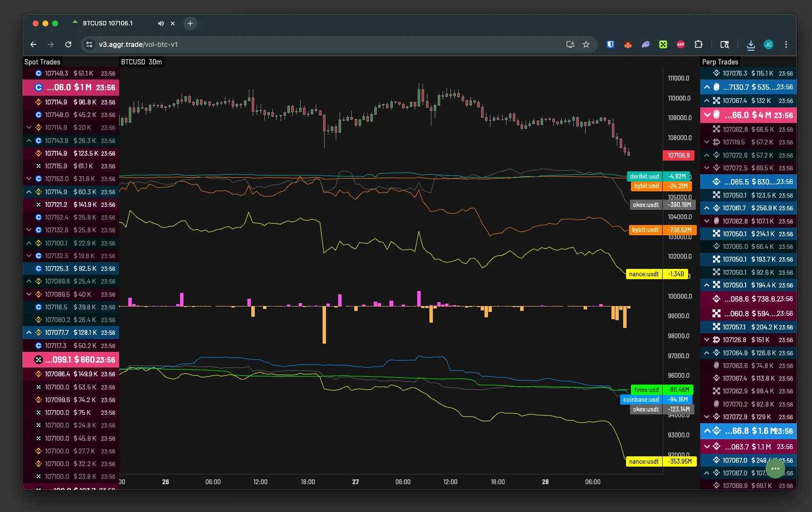The image size is (812, 512).
Task: Click the Perp Trades panel header
Action: click(x=720, y=62)
